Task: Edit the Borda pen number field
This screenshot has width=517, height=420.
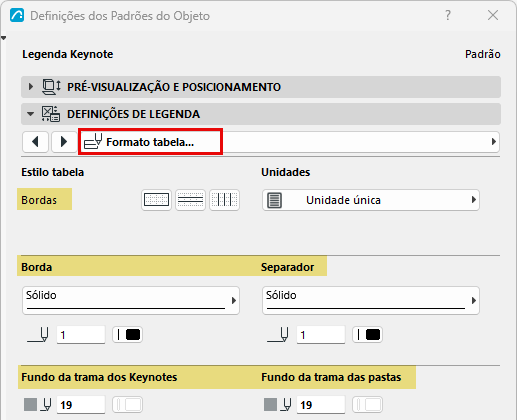Action: tap(81, 335)
